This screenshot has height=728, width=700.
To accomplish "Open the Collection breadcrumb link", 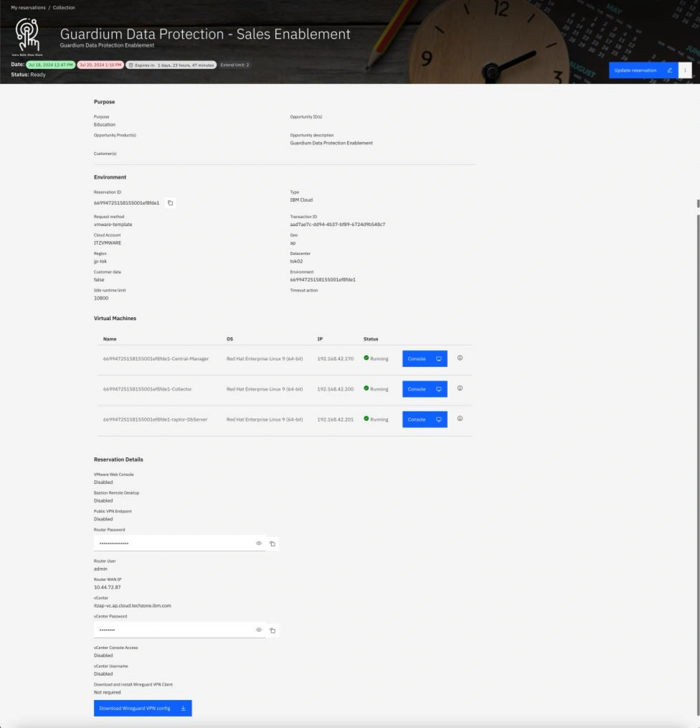I will tap(64, 8).
